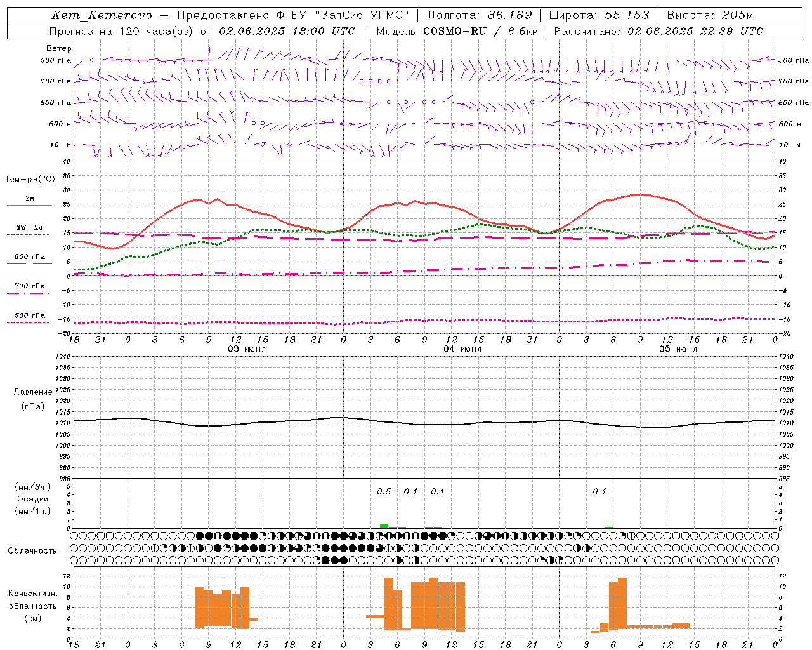
Task: Select the (мм/3ч.) precipitation unit label
Action: (x=33, y=487)
